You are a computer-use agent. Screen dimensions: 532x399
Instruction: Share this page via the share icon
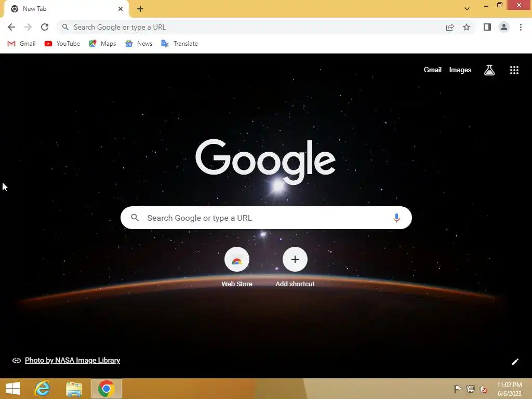click(450, 27)
